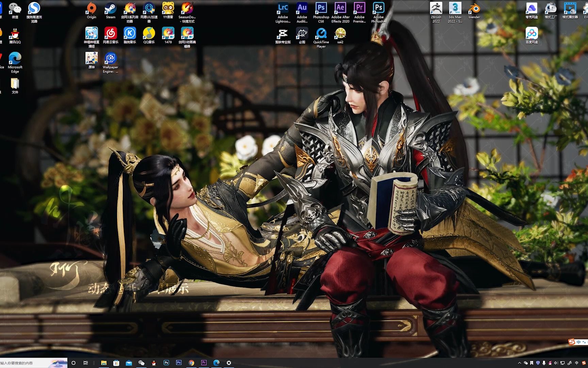The image size is (588, 368).
Task: Open QQ penguin icon in system tray
Action: pyautogui.click(x=550, y=363)
